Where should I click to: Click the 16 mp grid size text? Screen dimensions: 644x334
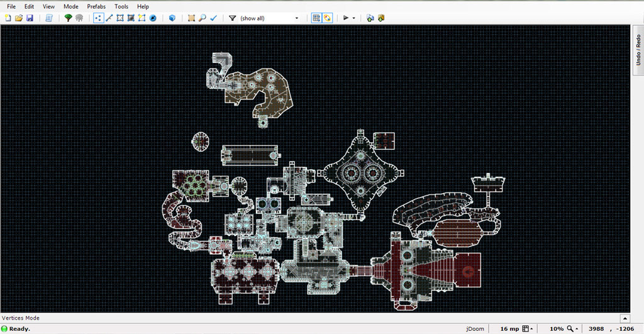pos(509,329)
